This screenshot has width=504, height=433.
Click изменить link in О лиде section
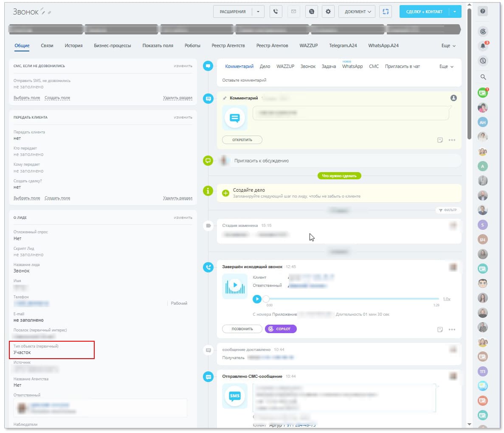point(183,218)
